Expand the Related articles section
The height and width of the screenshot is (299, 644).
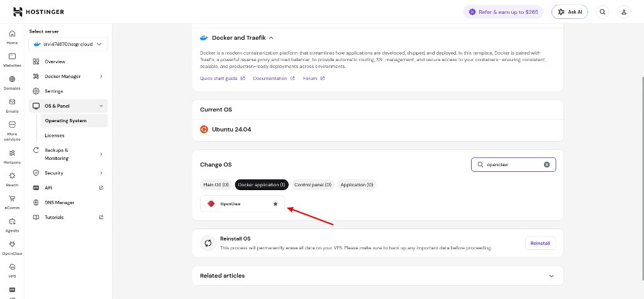coord(552,276)
